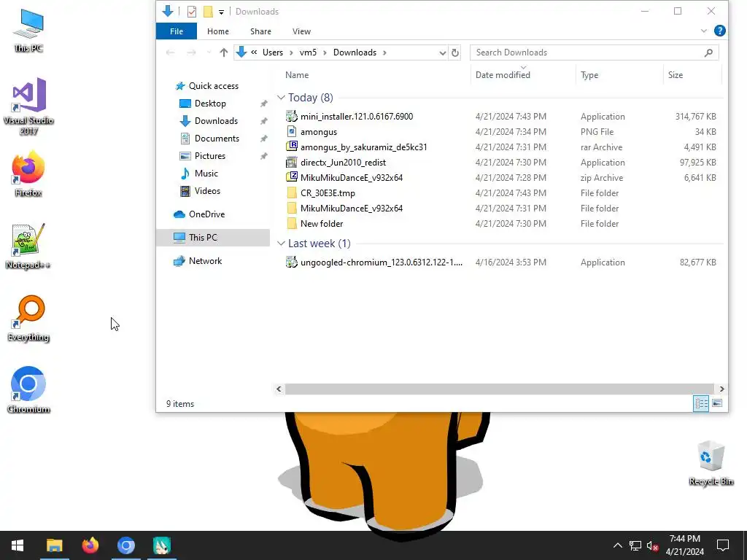
Task: Select ungoogled-chromium installer file
Action: coord(381,262)
